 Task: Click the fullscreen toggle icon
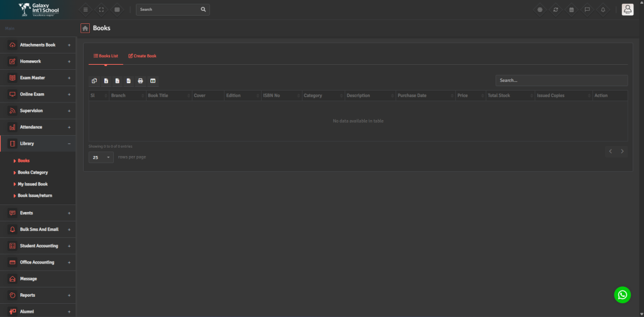click(x=101, y=9)
